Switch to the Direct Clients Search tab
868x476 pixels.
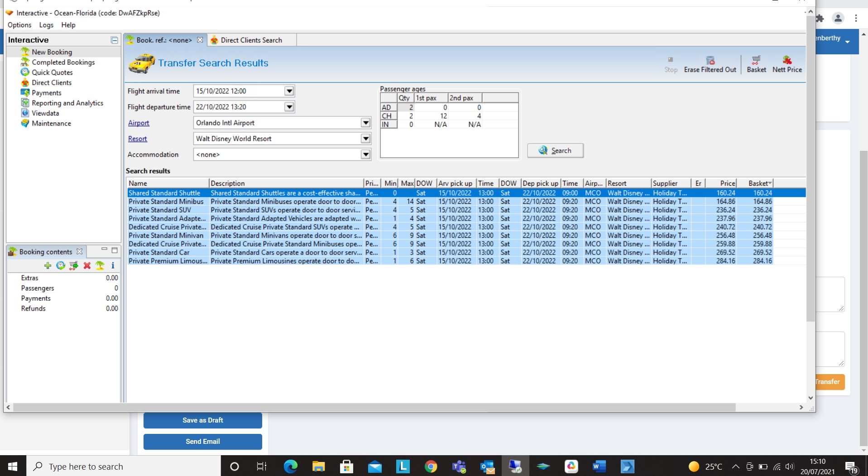pos(251,40)
